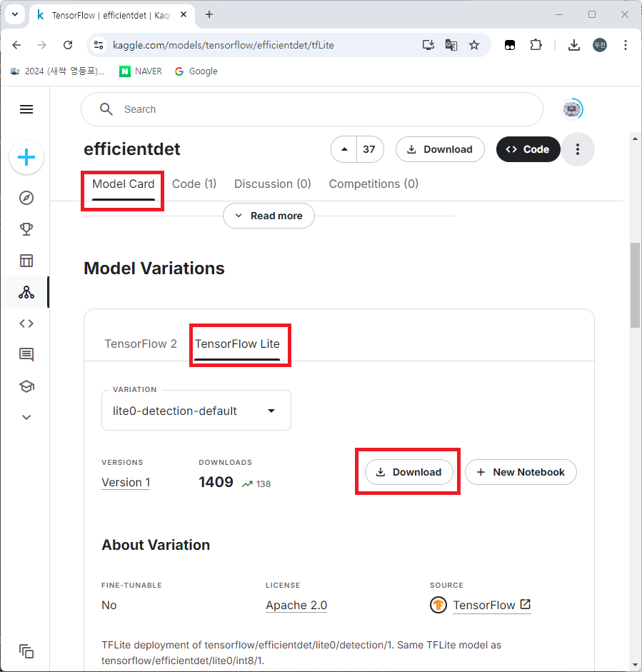The height and width of the screenshot is (672, 642).
Task: Click the New Notebook button
Action: pos(521,472)
